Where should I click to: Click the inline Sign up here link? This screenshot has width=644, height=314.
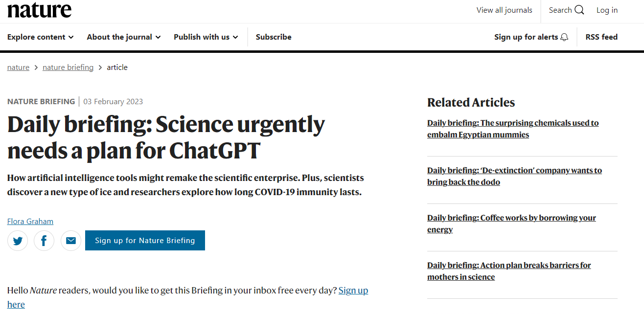click(x=187, y=297)
